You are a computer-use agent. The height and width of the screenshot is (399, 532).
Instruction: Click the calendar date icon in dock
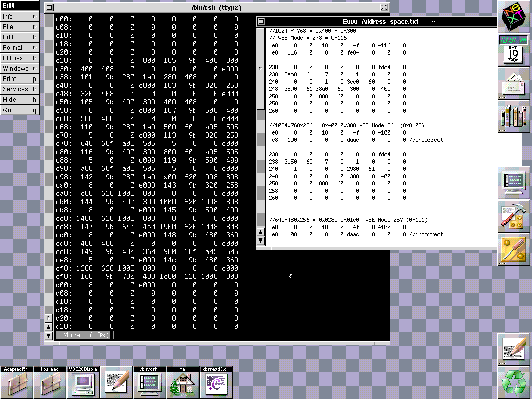[x=514, y=54]
